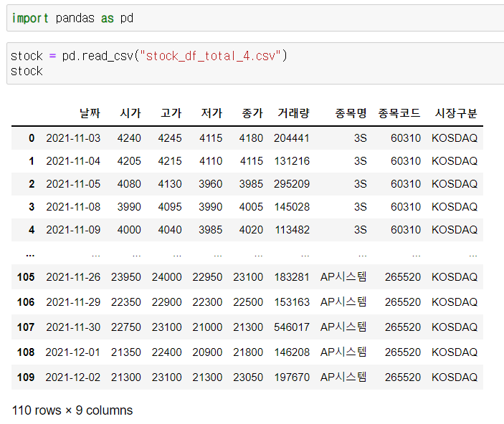The height and width of the screenshot is (424, 504).
Task: Click volume value 113482
Action: [293, 230]
